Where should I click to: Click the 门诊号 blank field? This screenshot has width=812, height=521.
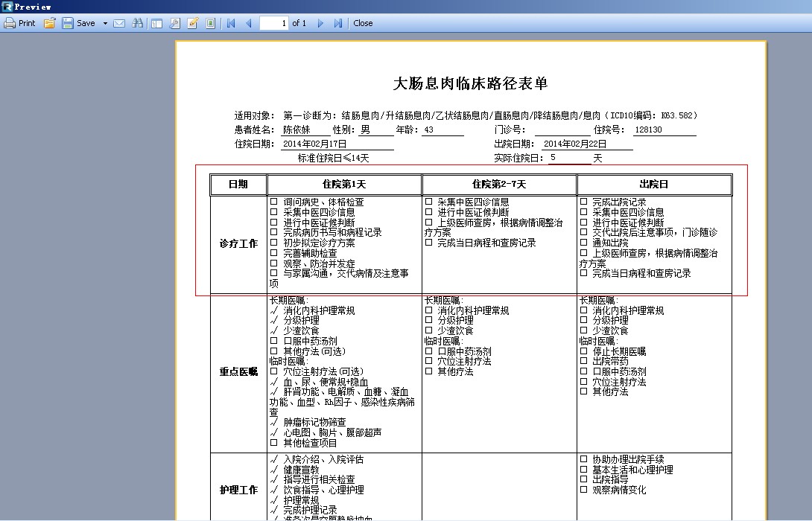[562, 130]
